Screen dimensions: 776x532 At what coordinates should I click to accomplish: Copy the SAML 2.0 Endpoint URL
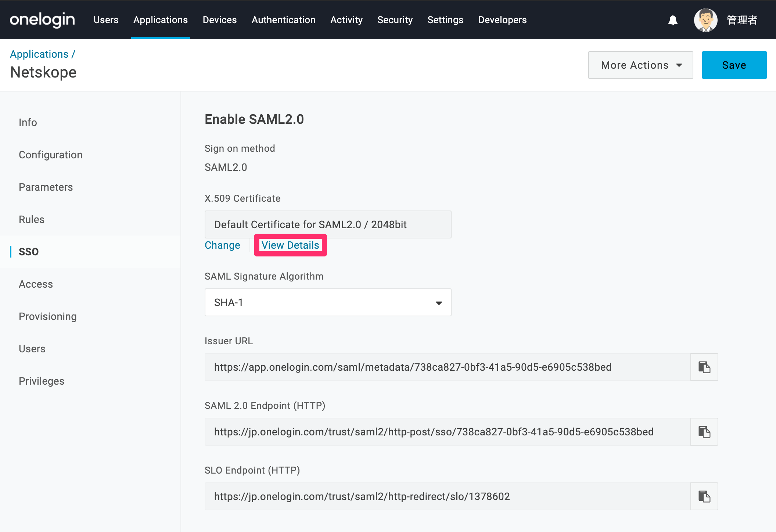pos(704,432)
